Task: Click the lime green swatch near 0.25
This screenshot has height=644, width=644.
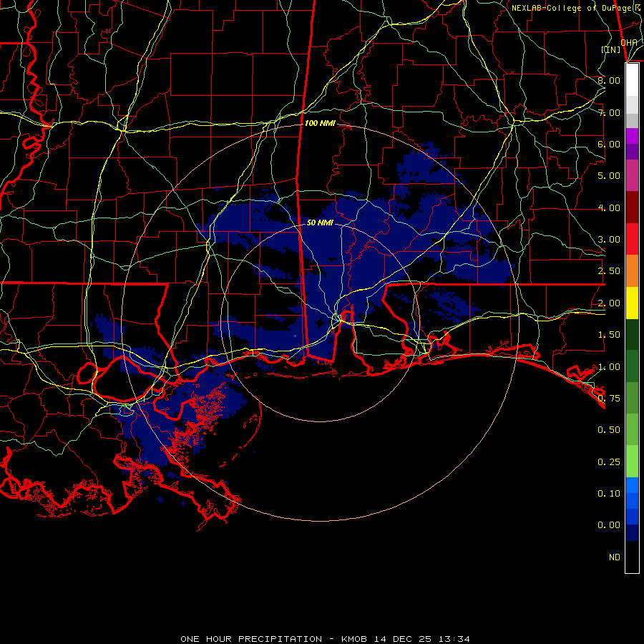Action: coord(632,462)
